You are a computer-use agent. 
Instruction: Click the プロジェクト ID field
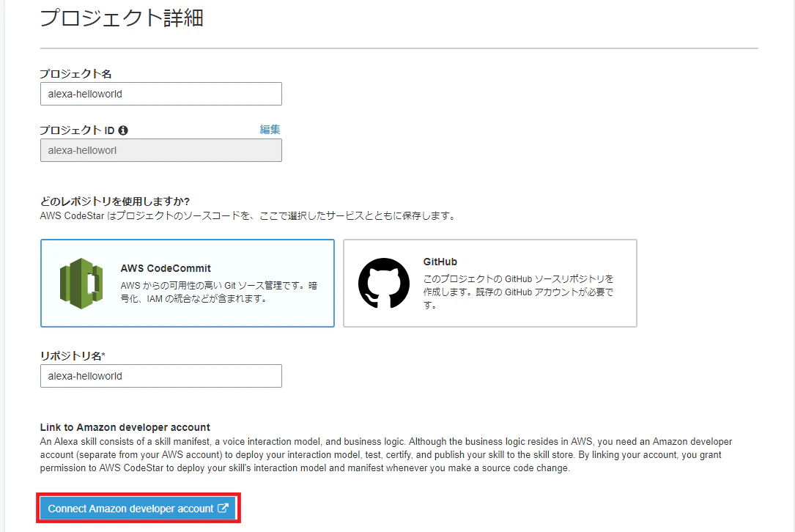coord(161,151)
